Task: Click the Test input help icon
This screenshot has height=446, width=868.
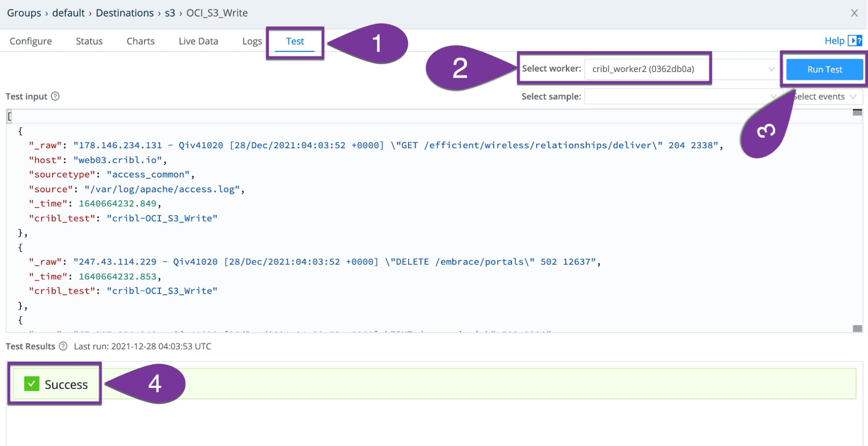Action: tap(55, 96)
